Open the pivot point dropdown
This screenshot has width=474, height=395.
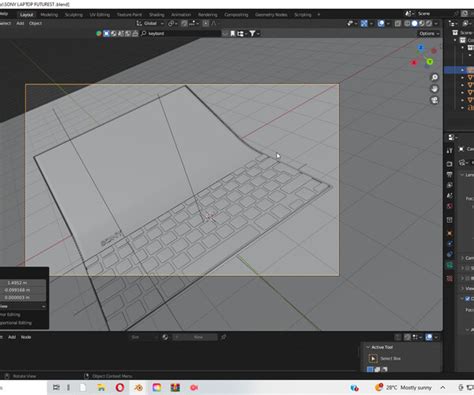coord(172,23)
